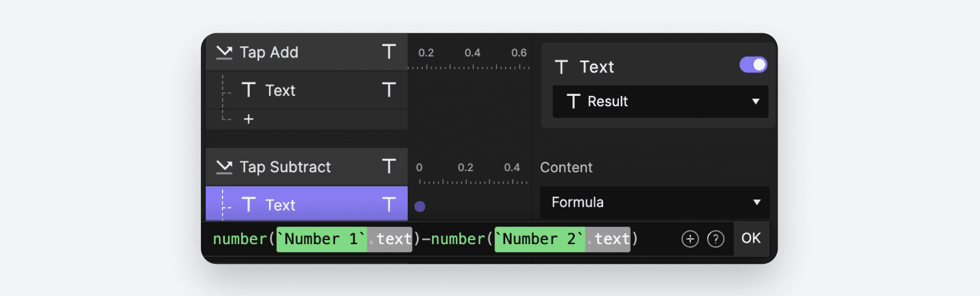Open the formula help with the question mark icon
This screenshot has height=296, width=980.
click(716, 238)
